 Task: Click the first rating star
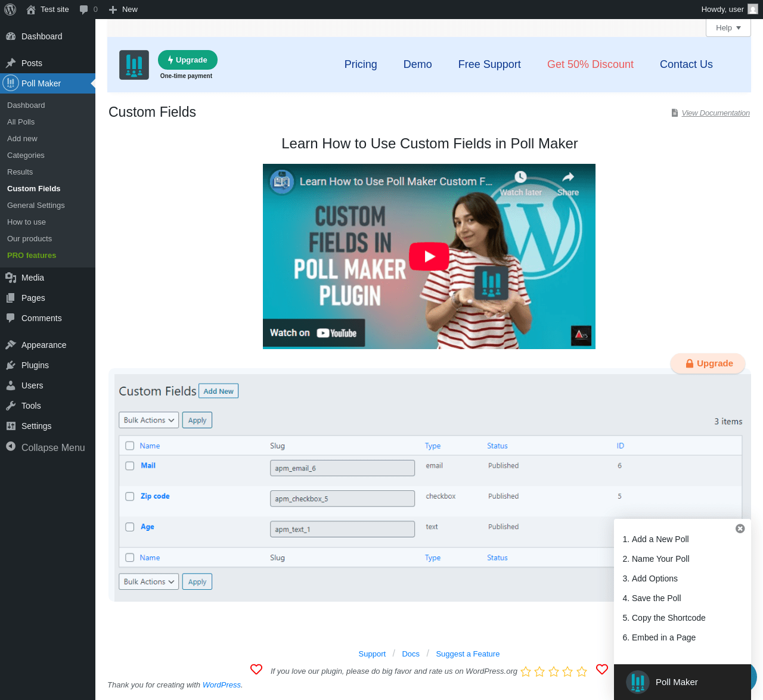point(526,672)
